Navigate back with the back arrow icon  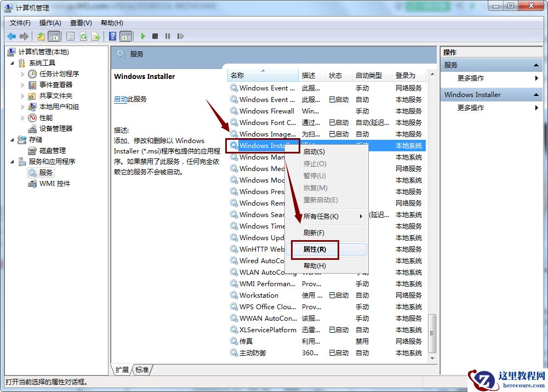pyautogui.click(x=12, y=36)
